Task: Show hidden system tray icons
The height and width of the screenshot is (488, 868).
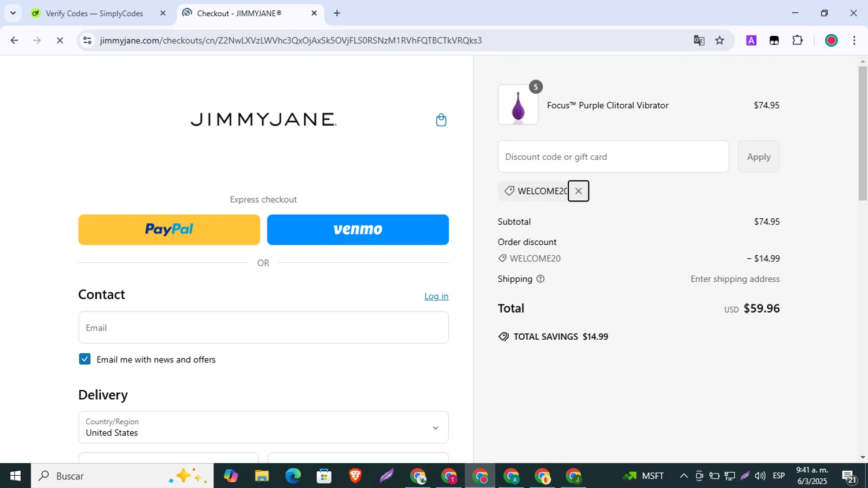Action: 683,476
